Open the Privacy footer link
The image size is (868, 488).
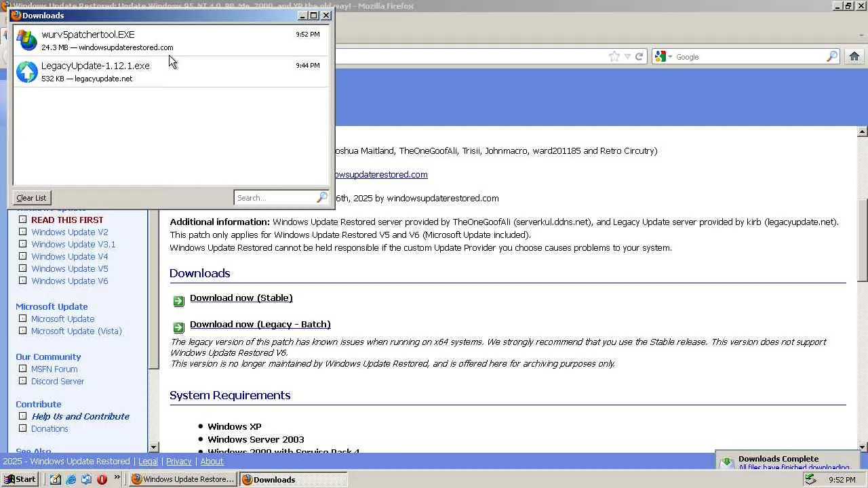click(179, 461)
